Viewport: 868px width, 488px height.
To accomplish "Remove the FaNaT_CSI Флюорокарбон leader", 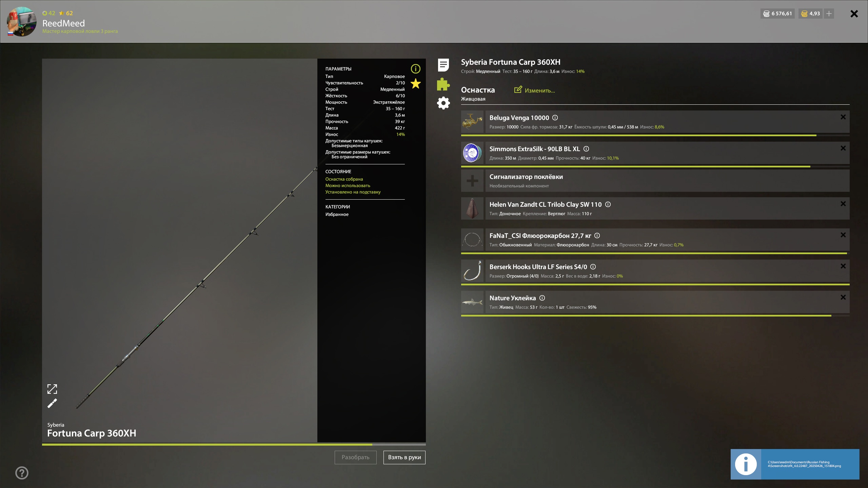I will click(843, 235).
